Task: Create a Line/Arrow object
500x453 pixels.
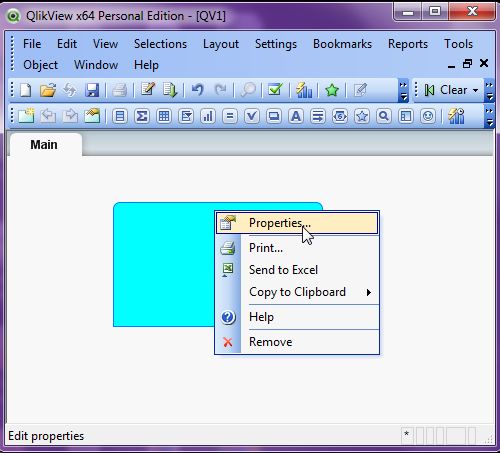Action: [x=318, y=116]
